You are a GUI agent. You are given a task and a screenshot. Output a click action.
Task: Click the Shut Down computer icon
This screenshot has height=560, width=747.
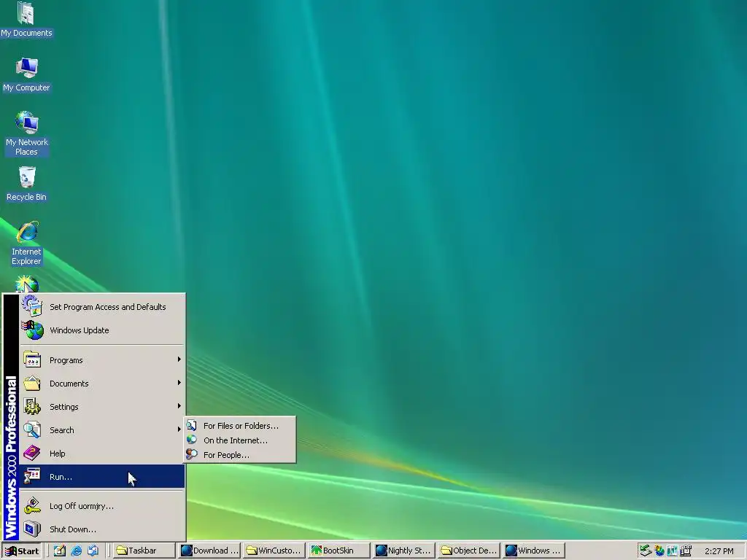[32, 529]
